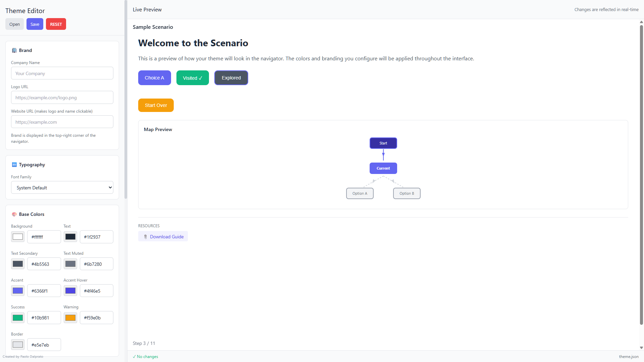Focus the Logo URL field
The height and width of the screenshot is (362, 644).
pyautogui.click(x=62, y=98)
